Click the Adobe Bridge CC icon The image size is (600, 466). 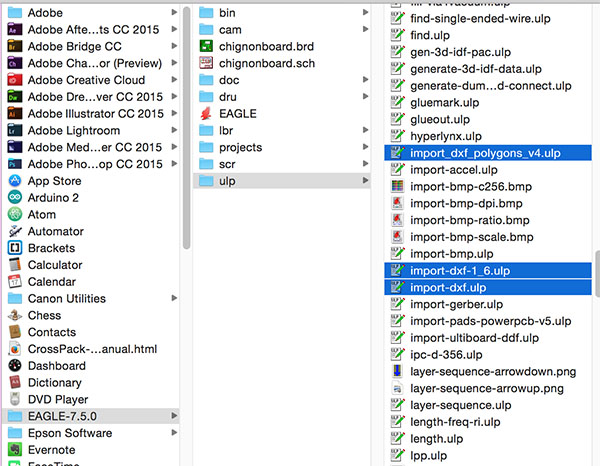(15, 46)
